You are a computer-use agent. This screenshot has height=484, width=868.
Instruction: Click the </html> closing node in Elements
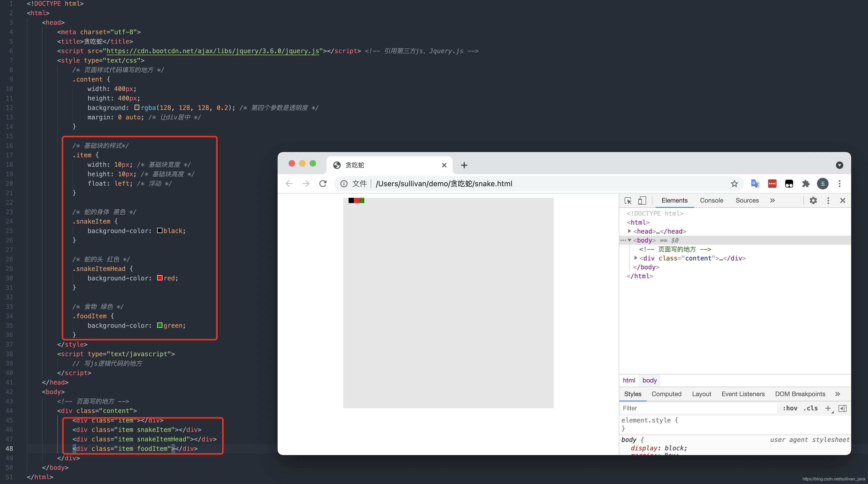(x=640, y=276)
